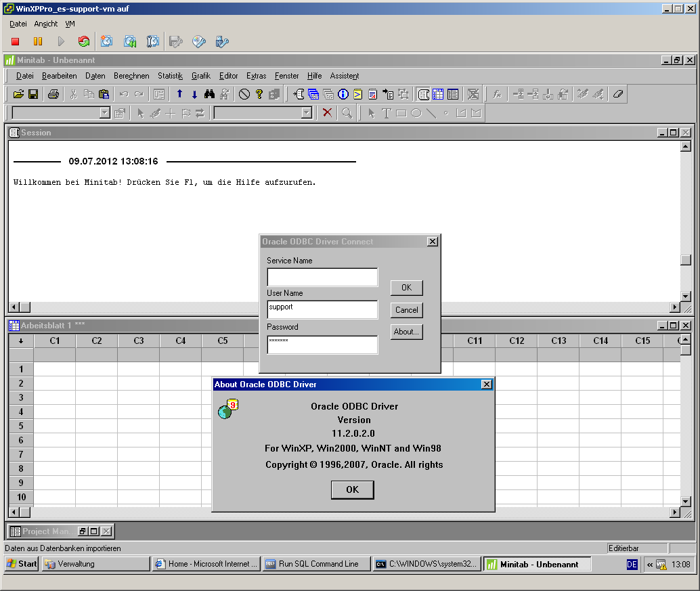The width and height of the screenshot is (700, 591).
Task: Restore the minimized Project Manager window
Action: (83, 531)
